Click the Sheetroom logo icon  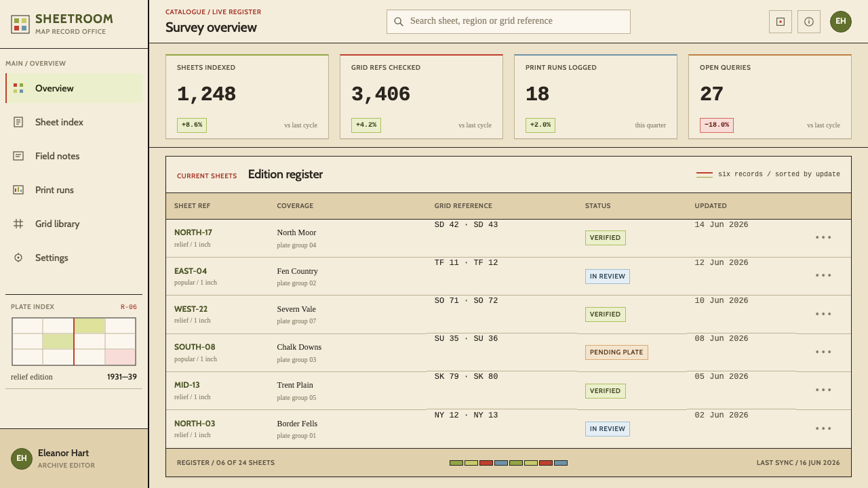(20, 24)
